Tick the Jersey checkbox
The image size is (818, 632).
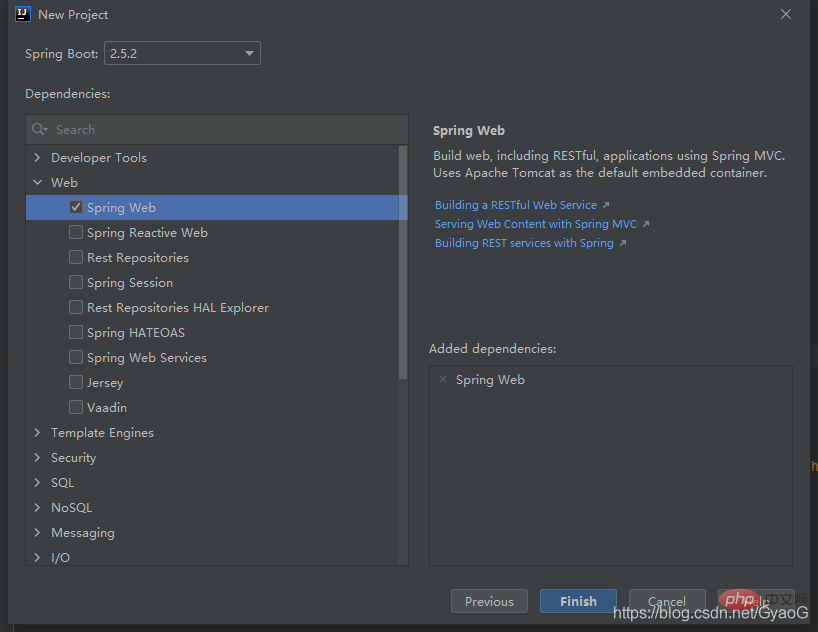pos(76,383)
